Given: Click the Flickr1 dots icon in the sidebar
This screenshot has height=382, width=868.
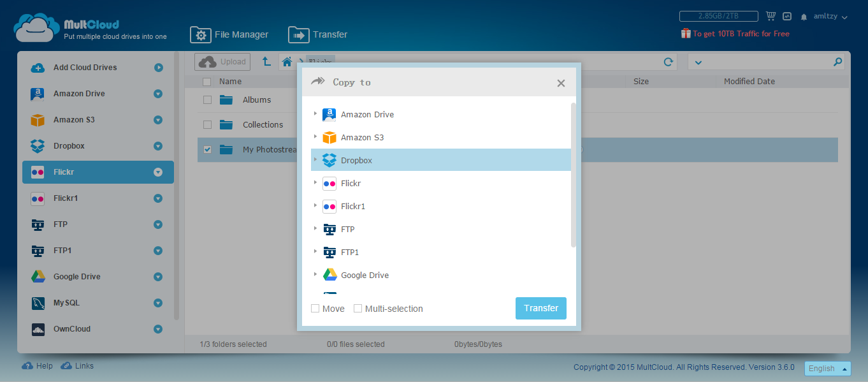Looking at the screenshot, I should click(x=38, y=198).
